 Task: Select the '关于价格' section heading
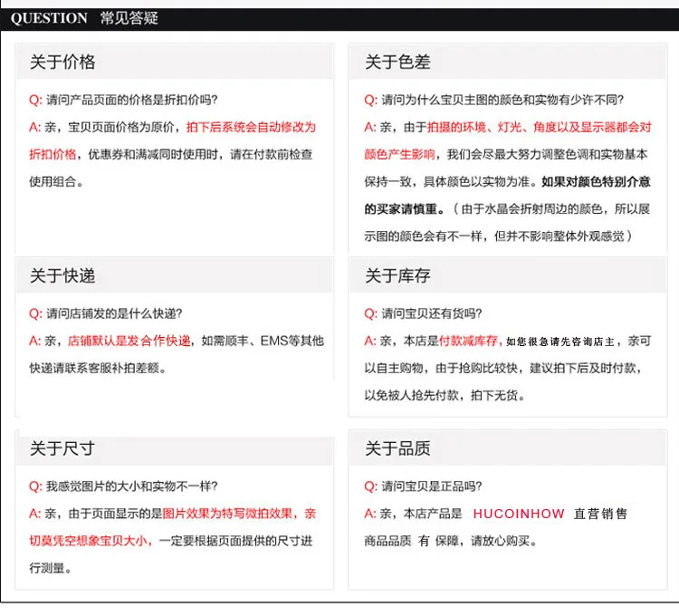(62, 62)
